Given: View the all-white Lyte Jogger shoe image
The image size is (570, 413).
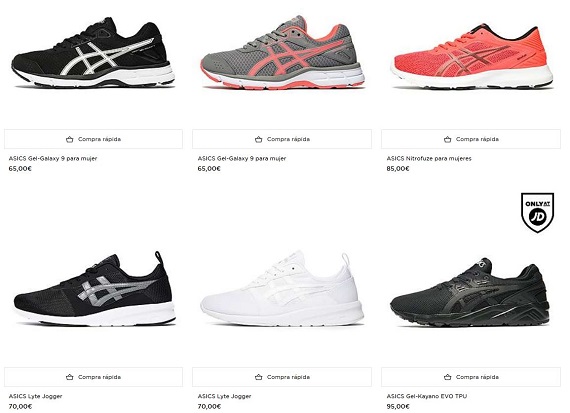Looking at the screenshot, I should [282, 288].
